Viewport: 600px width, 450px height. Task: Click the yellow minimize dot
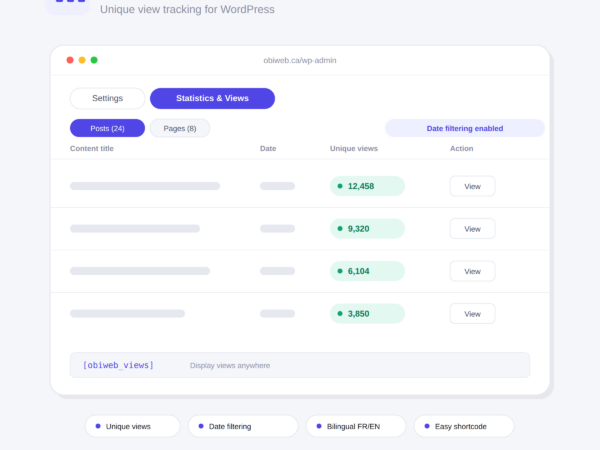click(82, 60)
